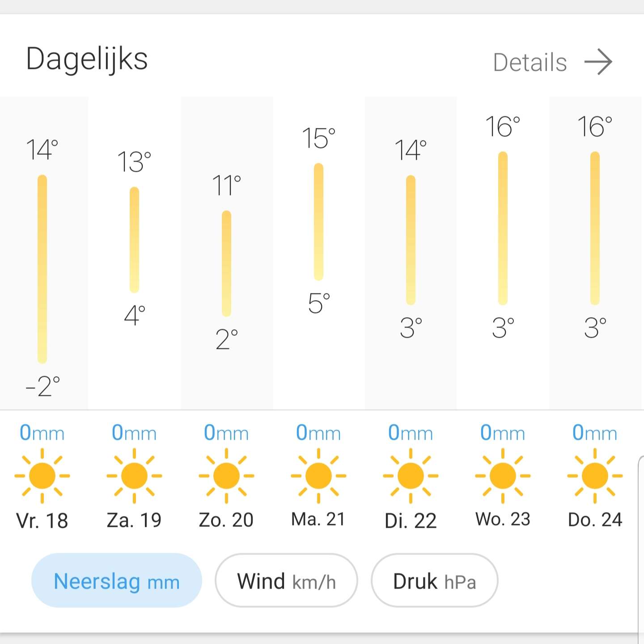Tap the sun icon for Vr. 18
The image size is (644, 644).
pos(42,476)
